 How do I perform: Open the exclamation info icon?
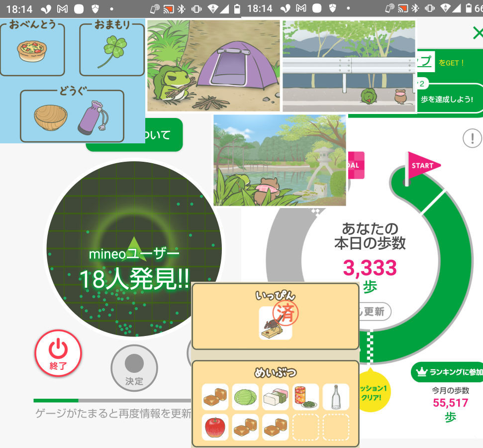[472, 138]
